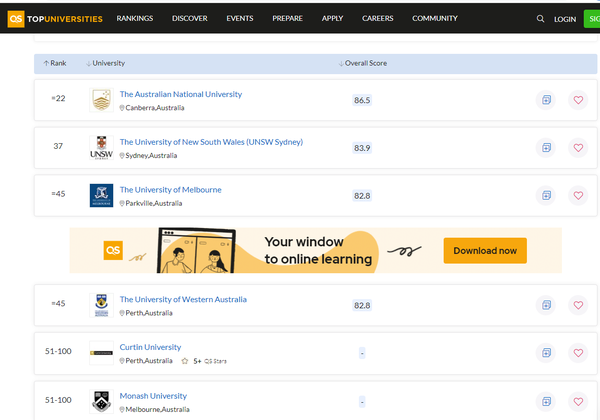Click the UNSW logo thumbnail
The height and width of the screenshot is (420, 600).
click(101, 148)
